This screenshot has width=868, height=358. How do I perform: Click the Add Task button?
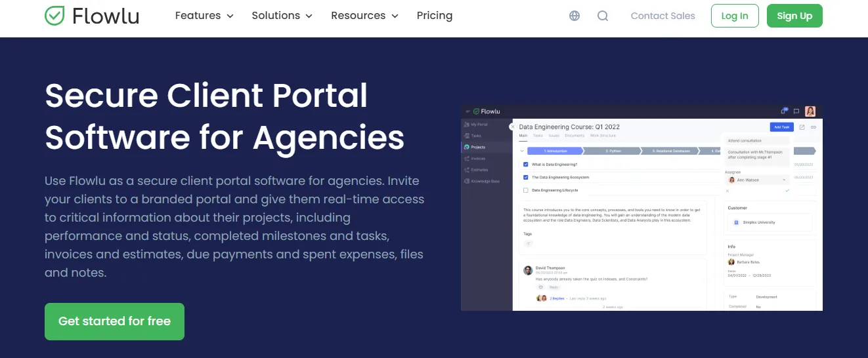coord(781,127)
